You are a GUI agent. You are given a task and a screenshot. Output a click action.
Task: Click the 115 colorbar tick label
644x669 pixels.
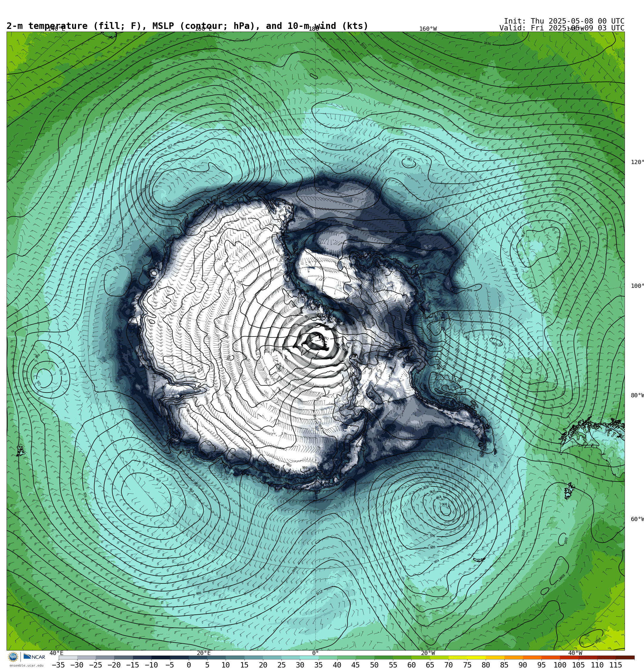(616, 665)
